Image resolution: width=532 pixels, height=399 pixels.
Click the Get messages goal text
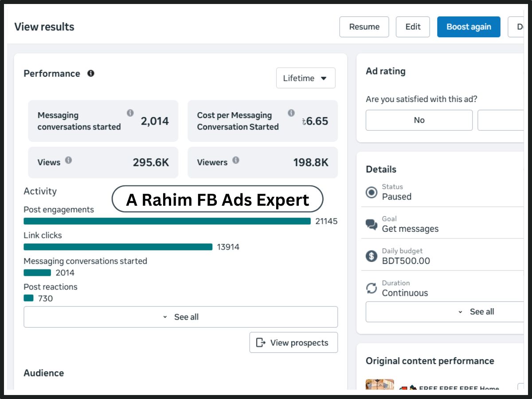[x=410, y=229]
